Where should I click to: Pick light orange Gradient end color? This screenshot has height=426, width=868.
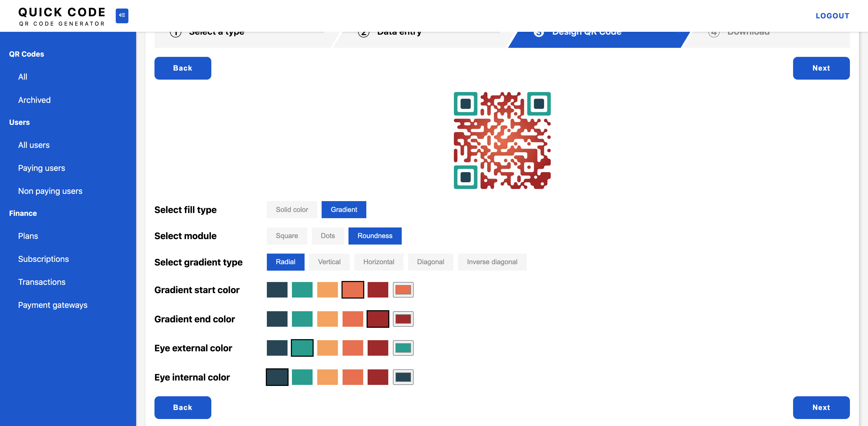[x=327, y=319]
